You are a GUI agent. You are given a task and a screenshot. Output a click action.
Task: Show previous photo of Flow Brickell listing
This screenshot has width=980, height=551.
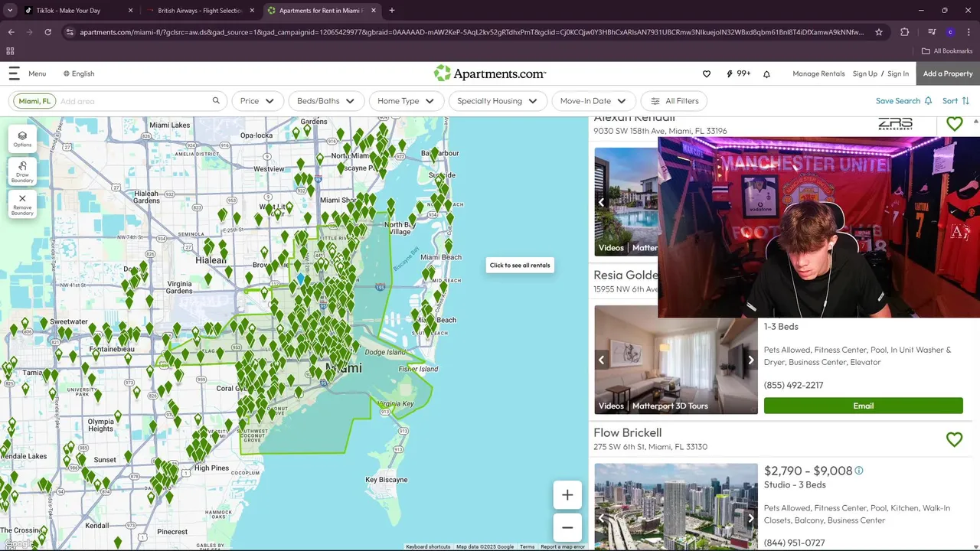[602, 518]
